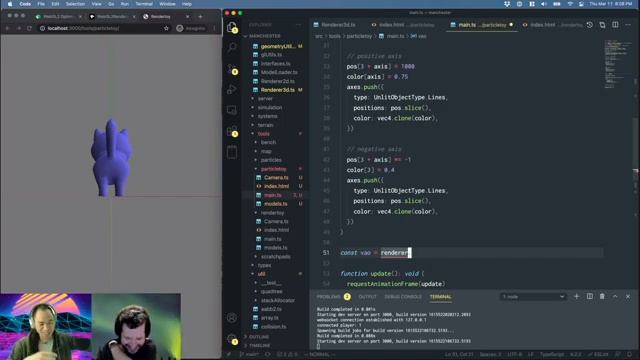Open the browser three-dot menu
This screenshot has width=640, height=360.
point(214,28)
